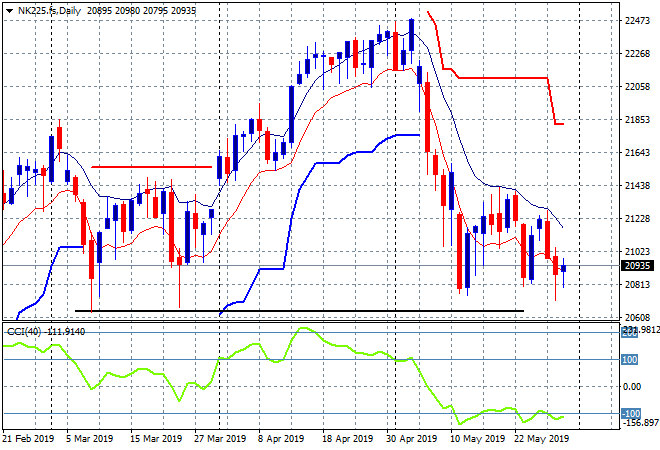Click the 10 May 2019 date label
The height and width of the screenshot is (450, 660).
(x=477, y=439)
